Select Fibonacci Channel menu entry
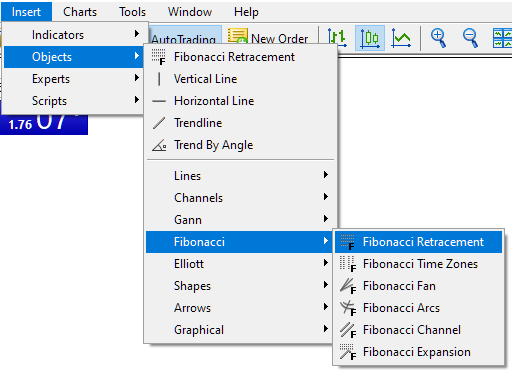 click(418, 330)
